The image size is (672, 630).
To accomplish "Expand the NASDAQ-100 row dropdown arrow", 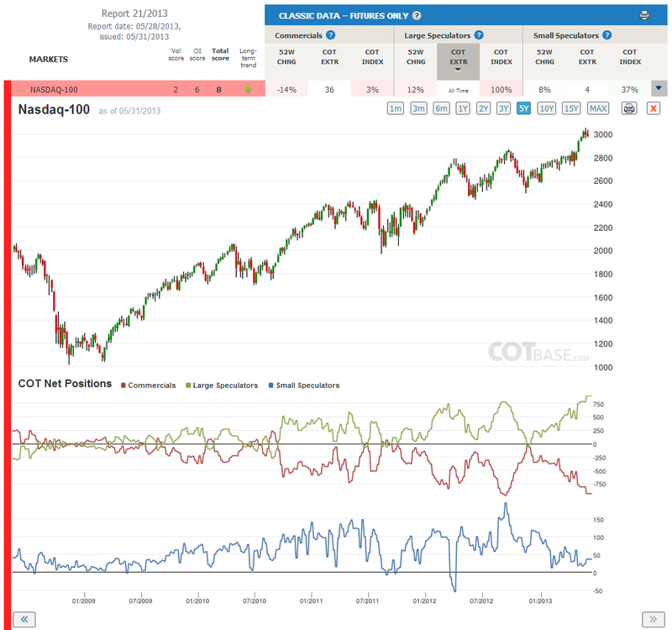I will pos(659,88).
